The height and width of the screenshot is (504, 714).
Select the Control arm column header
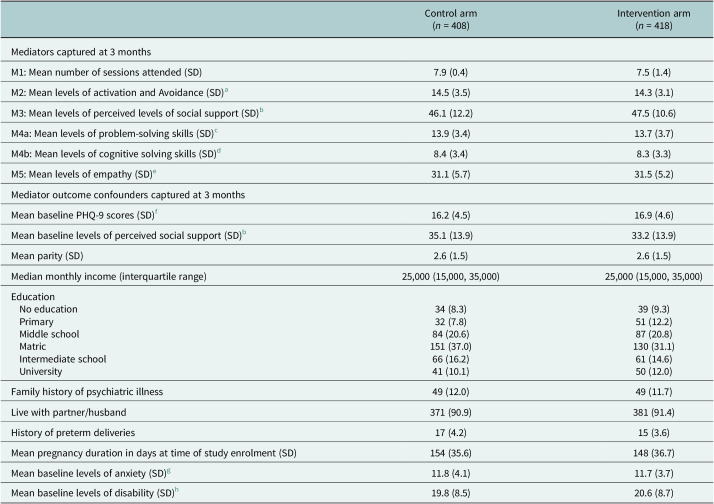450,19
